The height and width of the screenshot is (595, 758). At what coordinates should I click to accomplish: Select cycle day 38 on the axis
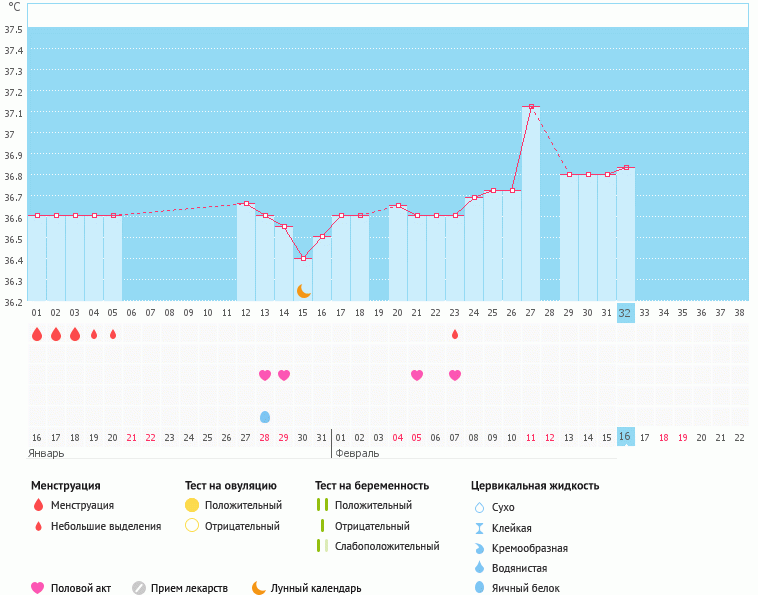point(740,312)
